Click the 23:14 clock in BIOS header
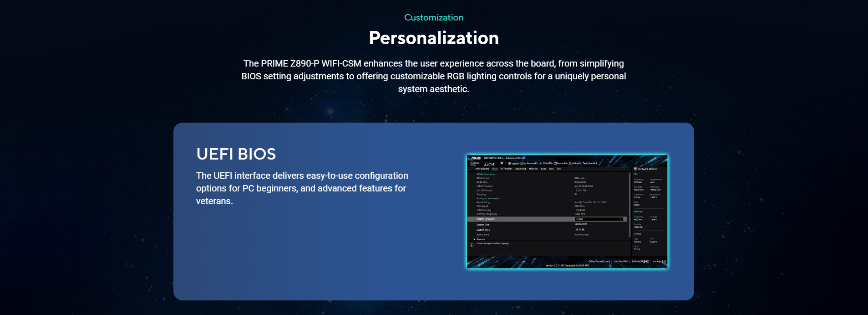868x315 pixels. 489,164
